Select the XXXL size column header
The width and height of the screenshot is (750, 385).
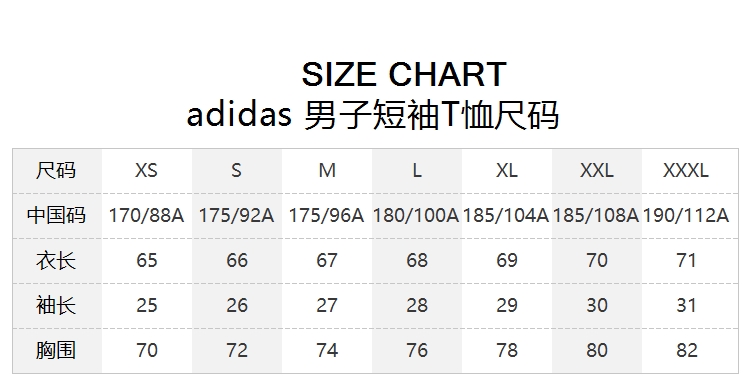pyautogui.click(x=685, y=170)
